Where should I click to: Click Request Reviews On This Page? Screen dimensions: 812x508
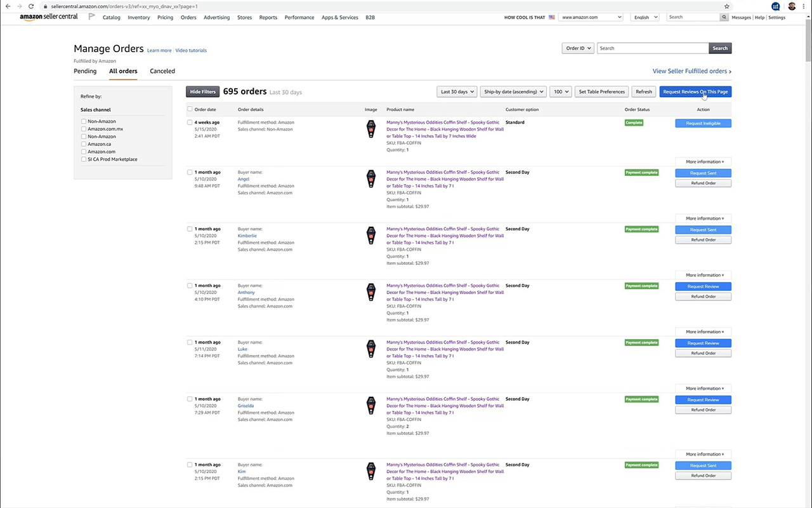point(695,91)
